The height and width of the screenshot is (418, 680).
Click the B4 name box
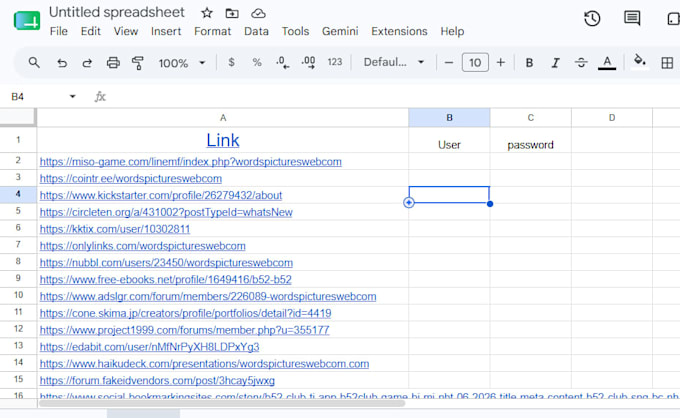pyautogui.click(x=17, y=96)
